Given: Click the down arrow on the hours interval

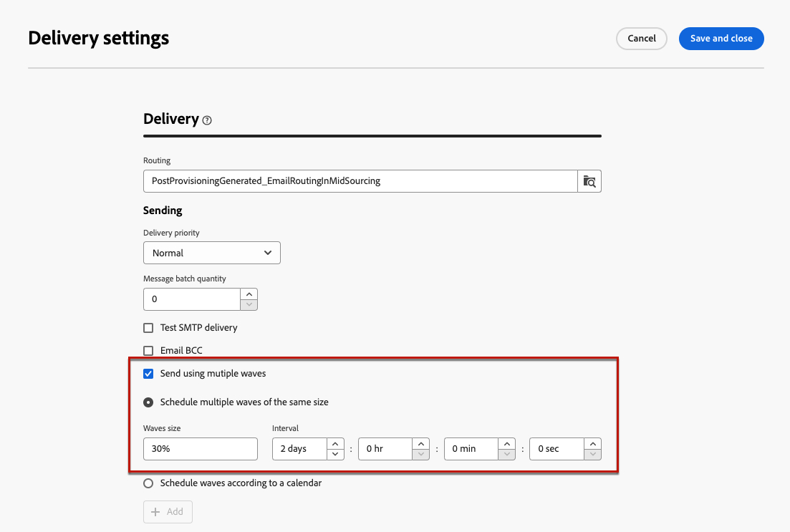Looking at the screenshot, I should point(420,453).
